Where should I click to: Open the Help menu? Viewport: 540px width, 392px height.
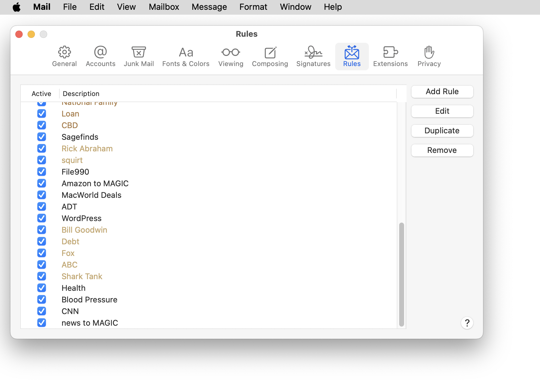tap(333, 7)
